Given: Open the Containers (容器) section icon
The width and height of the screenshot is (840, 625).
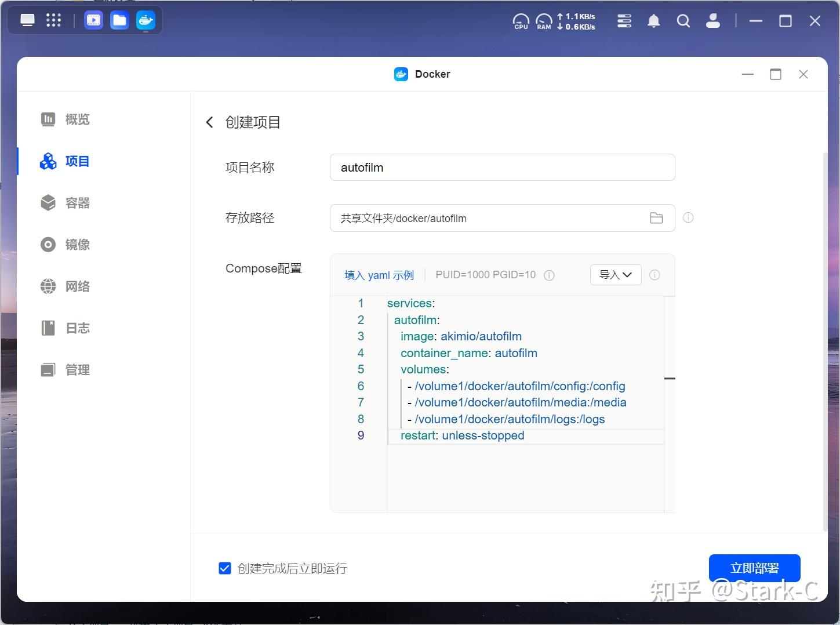Looking at the screenshot, I should pyautogui.click(x=48, y=202).
